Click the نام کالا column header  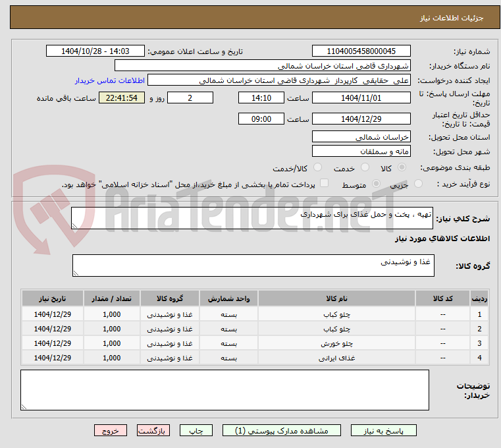pyautogui.click(x=336, y=298)
